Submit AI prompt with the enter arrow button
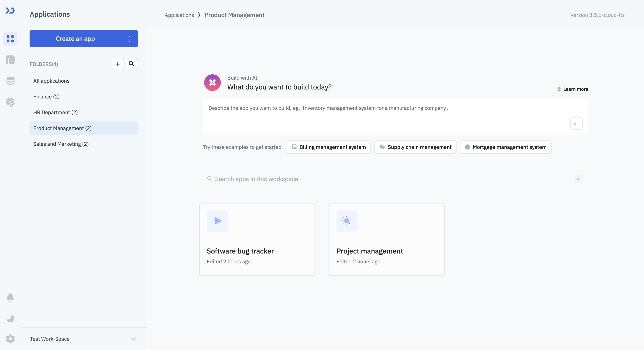The height and width of the screenshot is (350, 644). pos(576,123)
